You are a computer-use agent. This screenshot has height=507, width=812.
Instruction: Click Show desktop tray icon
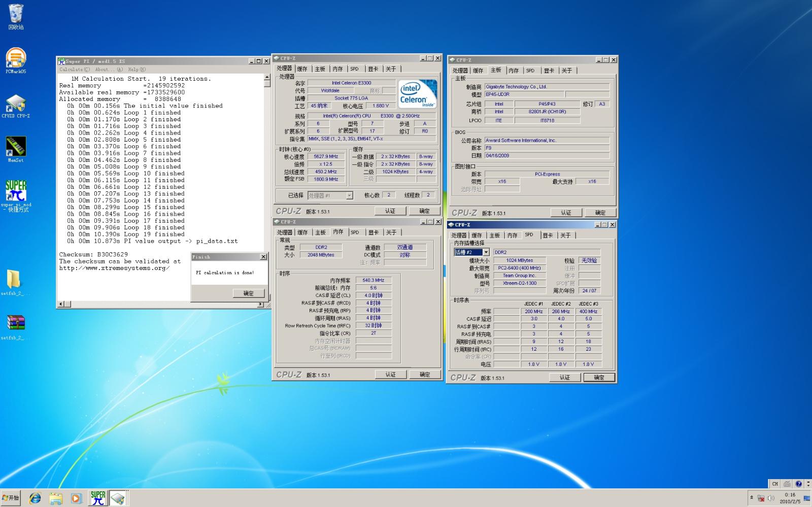[x=807, y=498]
